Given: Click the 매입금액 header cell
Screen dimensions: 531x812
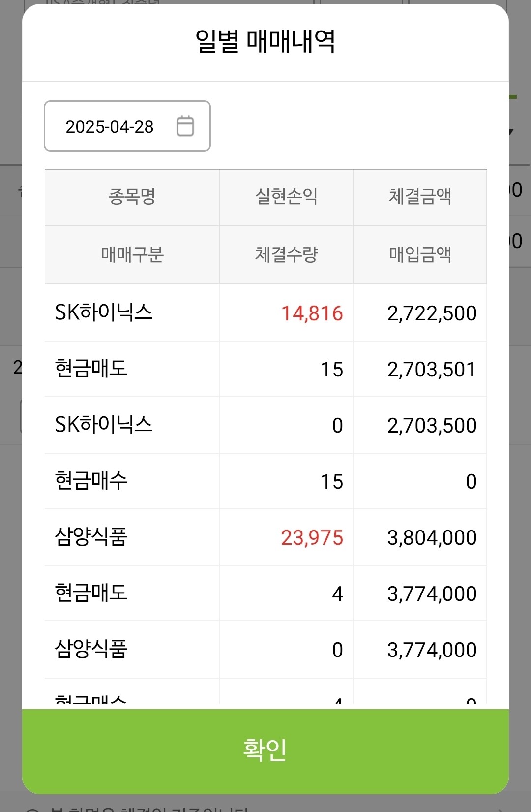Looking at the screenshot, I should click(420, 255).
